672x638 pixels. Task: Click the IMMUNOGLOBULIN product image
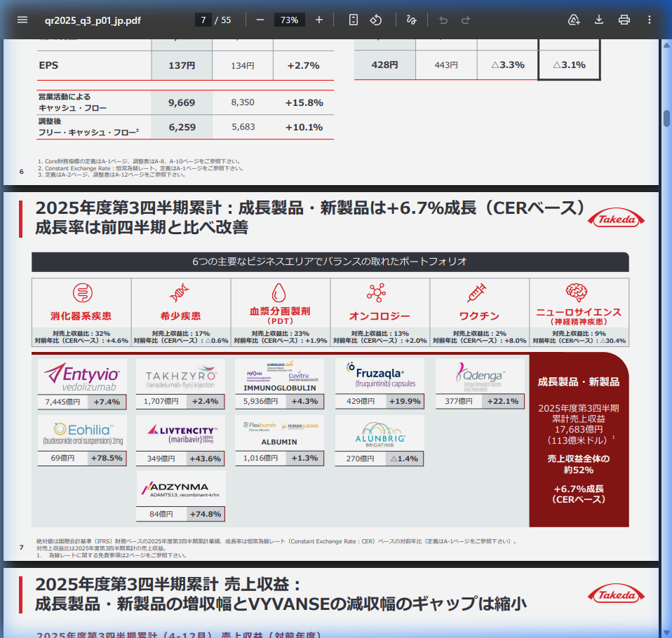coord(279,377)
